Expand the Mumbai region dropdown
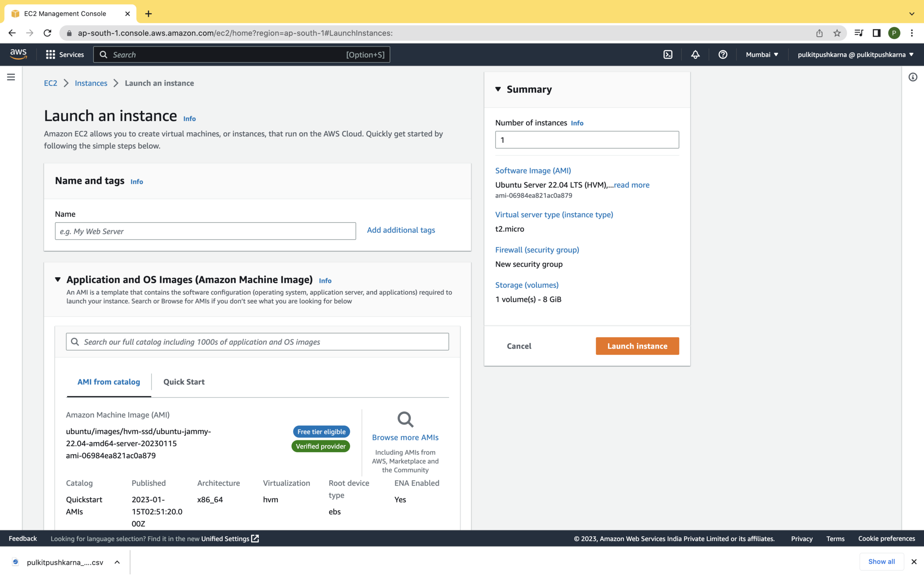The image size is (924, 576). click(x=762, y=55)
